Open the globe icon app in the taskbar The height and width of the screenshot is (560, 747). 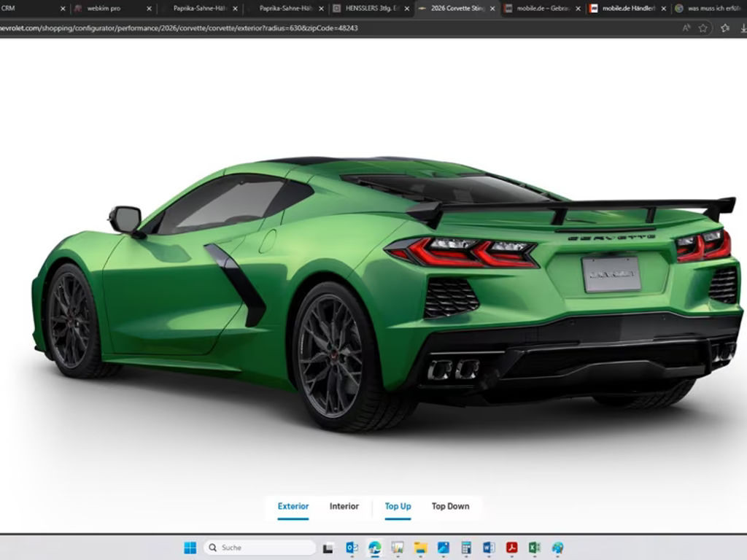pyautogui.click(x=557, y=548)
